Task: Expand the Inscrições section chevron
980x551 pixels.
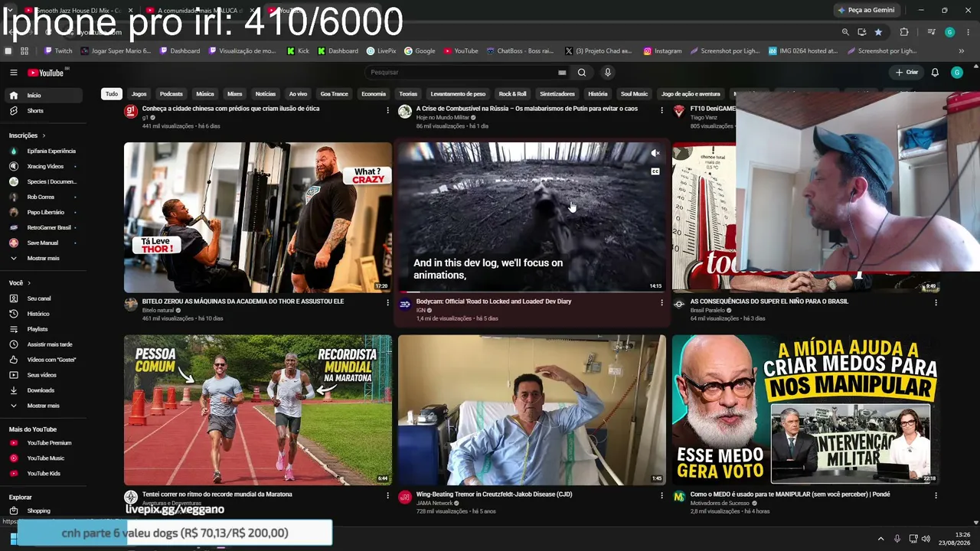Action: click(x=44, y=136)
